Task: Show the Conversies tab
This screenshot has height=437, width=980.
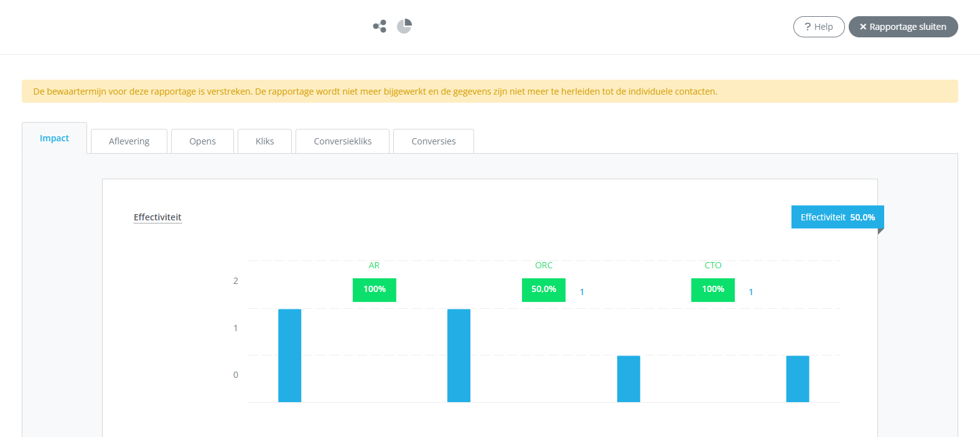Action: (433, 141)
